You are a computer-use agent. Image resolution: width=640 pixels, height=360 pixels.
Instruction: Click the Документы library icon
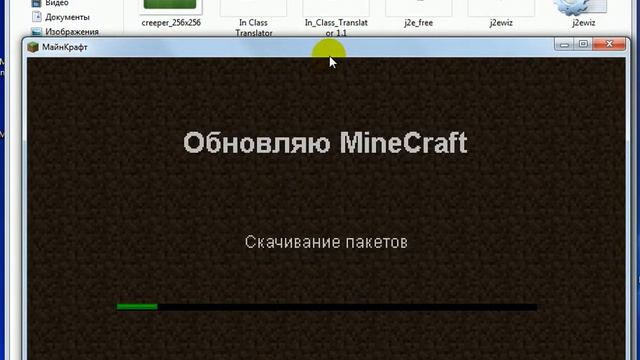click(36, 17)
